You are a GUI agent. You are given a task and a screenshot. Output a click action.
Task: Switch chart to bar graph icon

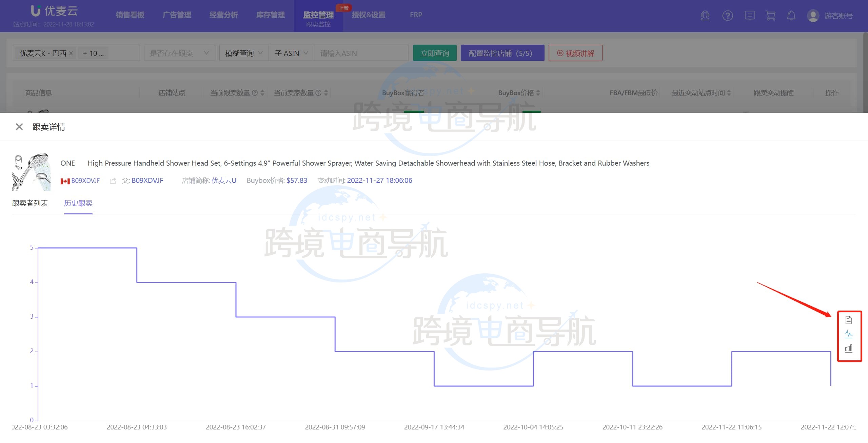[848, 348]
